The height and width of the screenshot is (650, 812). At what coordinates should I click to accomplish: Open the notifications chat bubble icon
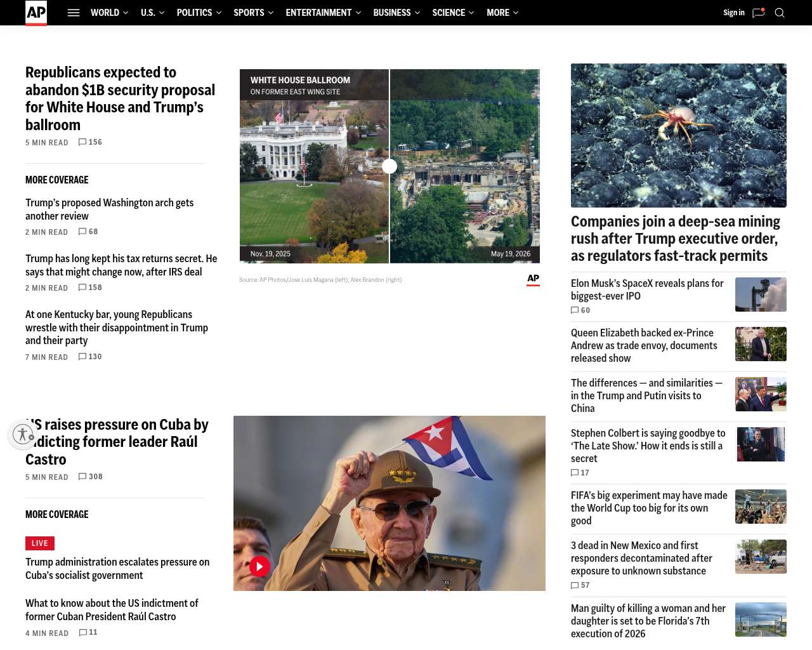pos(759,13)
